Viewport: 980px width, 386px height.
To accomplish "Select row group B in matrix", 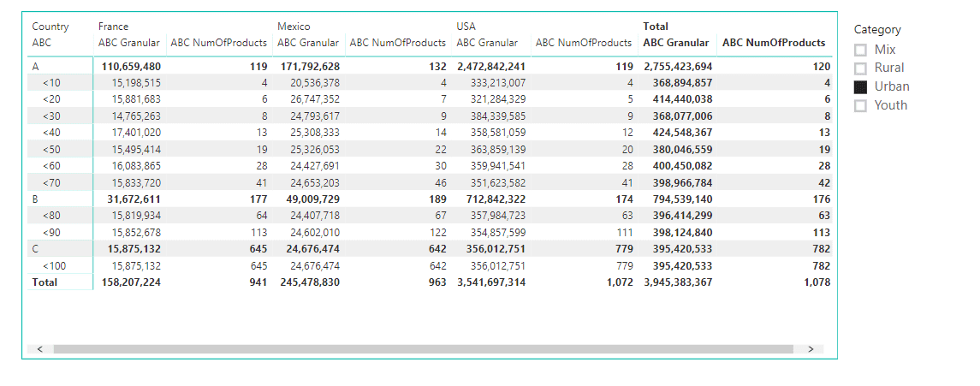I will coord(35,199).
